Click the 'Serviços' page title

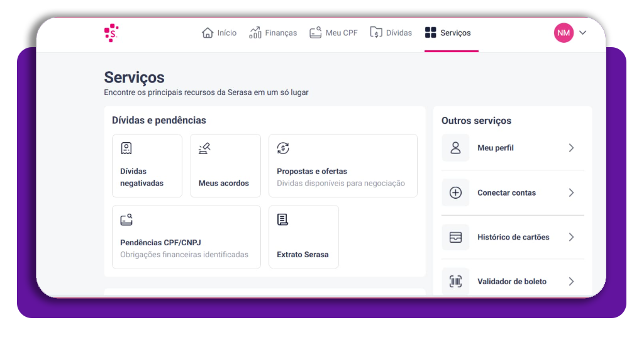click(x=135, y=77)
